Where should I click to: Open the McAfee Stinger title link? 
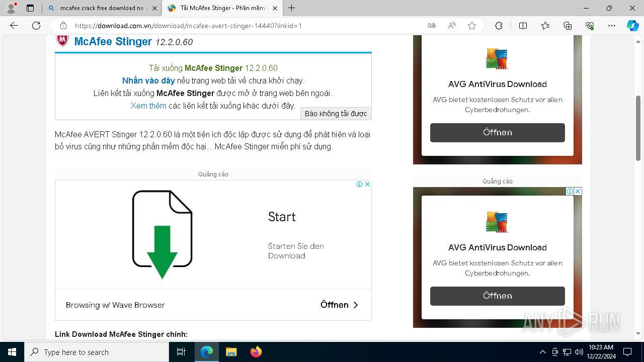pyautogui.click(x=113, y=41)
